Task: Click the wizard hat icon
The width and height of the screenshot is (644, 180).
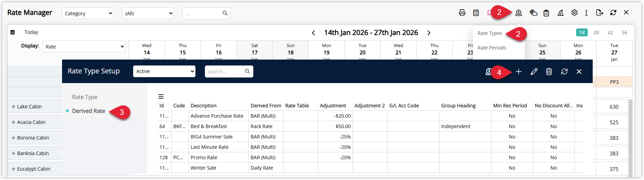Action: (x=560, y=13)
